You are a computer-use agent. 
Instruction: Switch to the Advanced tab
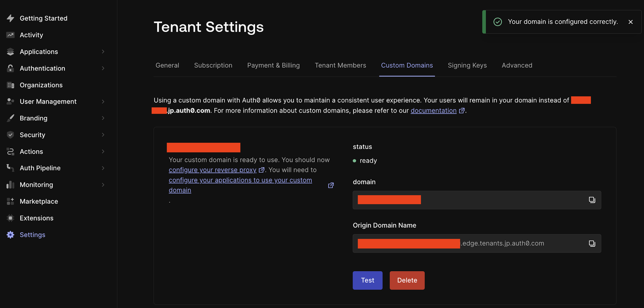[x=517, y=65]
